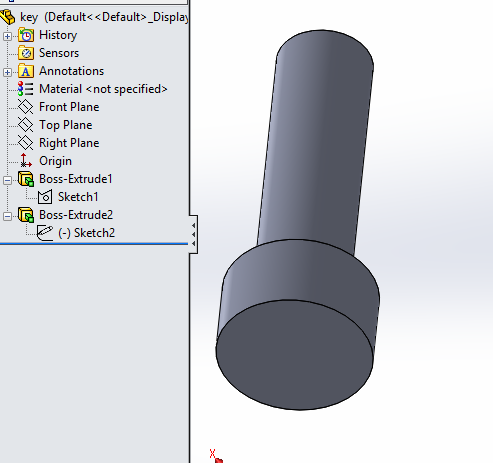Select Front Plane label
The width and height of the screenshot is (493, 463).
[69, 107]
